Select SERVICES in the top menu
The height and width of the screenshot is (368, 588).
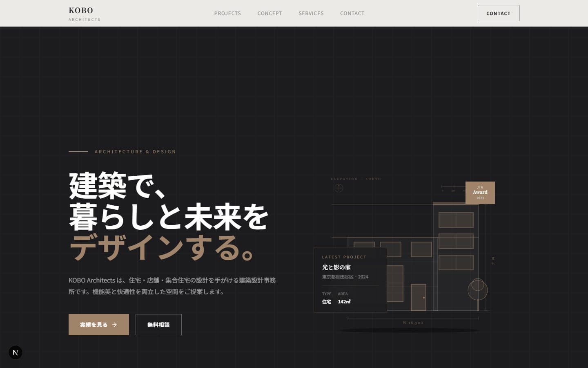pyautogui.click(x=311, y=13)
